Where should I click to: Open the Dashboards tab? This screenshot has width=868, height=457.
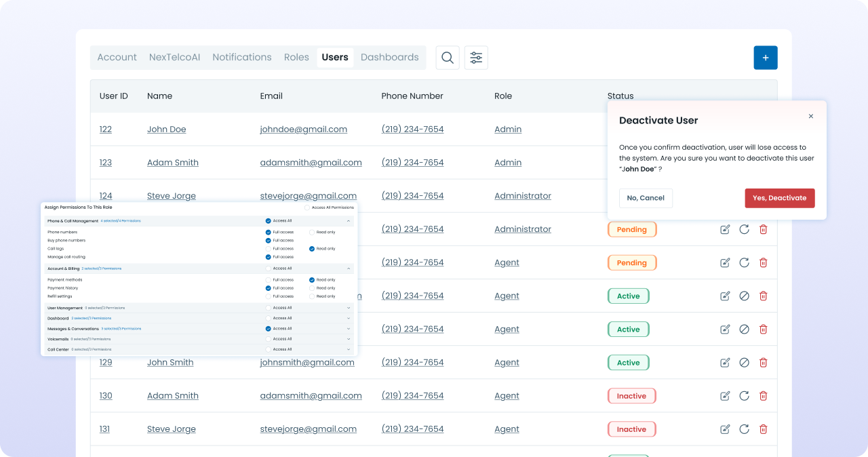(389, 58)
